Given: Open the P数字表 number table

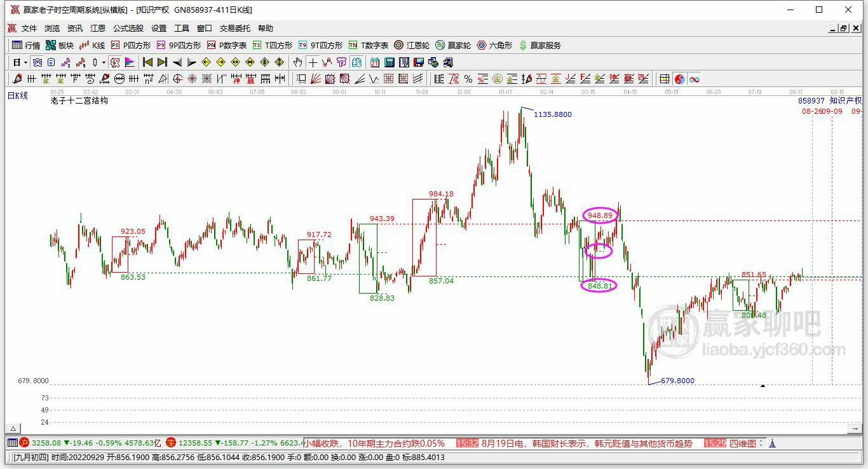Looking at the screenshot, I should 227,45.
